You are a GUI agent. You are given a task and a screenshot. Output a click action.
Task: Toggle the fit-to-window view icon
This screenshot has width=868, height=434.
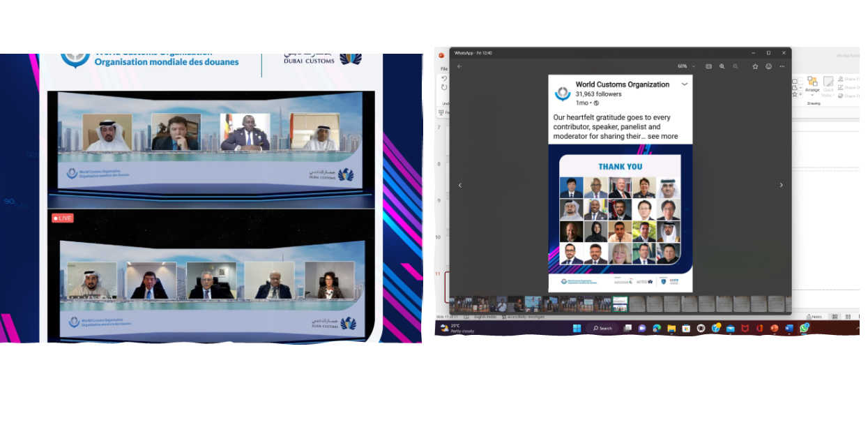708,66
